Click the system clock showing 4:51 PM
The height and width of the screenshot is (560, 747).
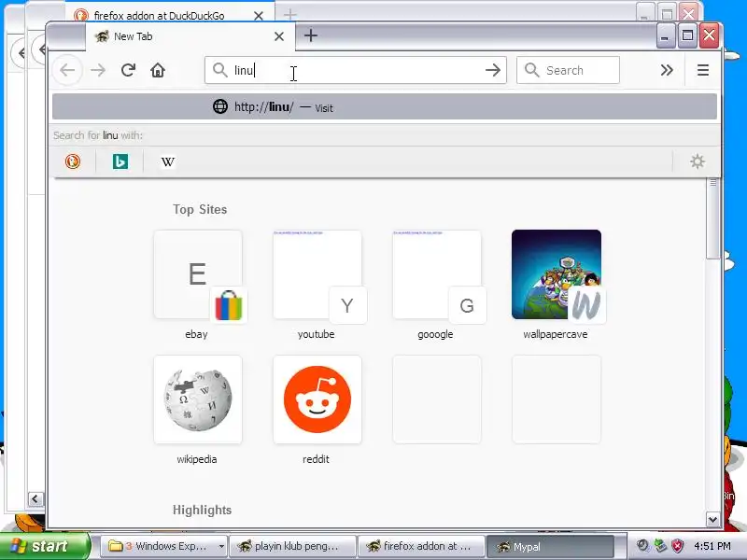pos(712,546)
